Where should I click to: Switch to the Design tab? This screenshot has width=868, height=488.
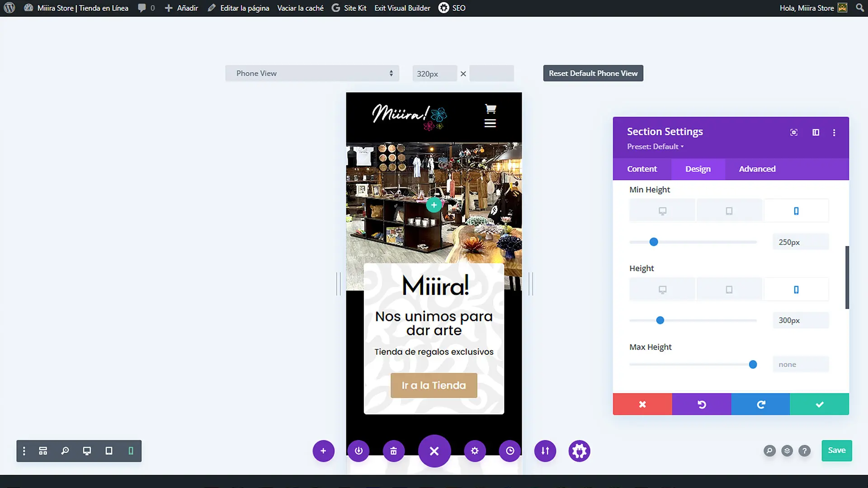point(698,169)
